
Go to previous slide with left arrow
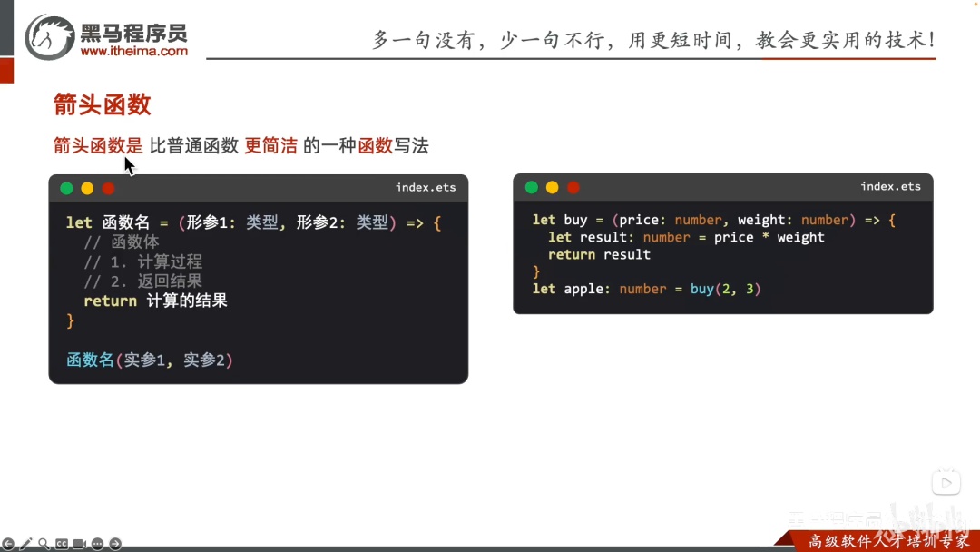(8, 544)
